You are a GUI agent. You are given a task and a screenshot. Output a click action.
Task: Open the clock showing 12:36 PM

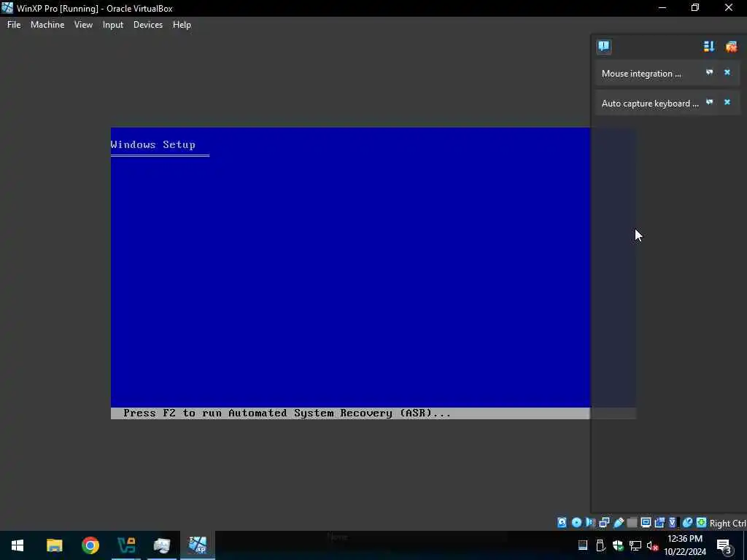coord(685,545)
